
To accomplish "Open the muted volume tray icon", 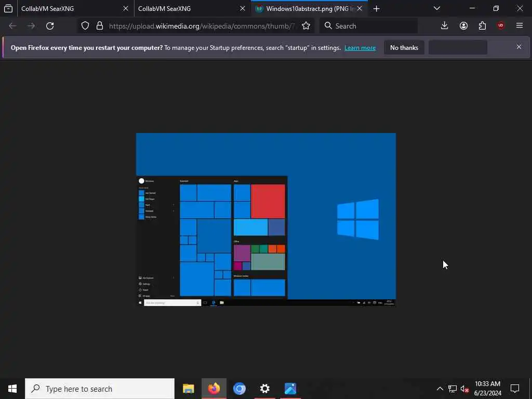I will point(464,389).
